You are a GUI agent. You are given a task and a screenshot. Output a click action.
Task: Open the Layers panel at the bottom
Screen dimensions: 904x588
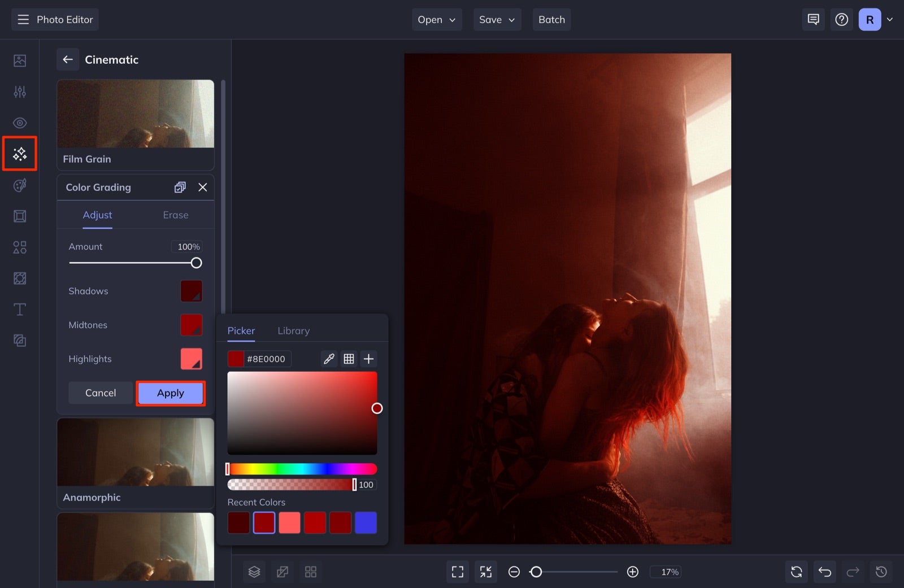pos(254,572)
